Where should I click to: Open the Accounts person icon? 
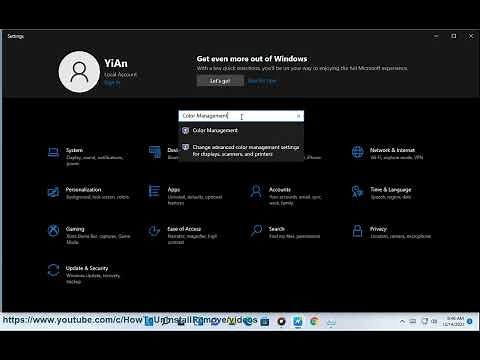(256, 192)
